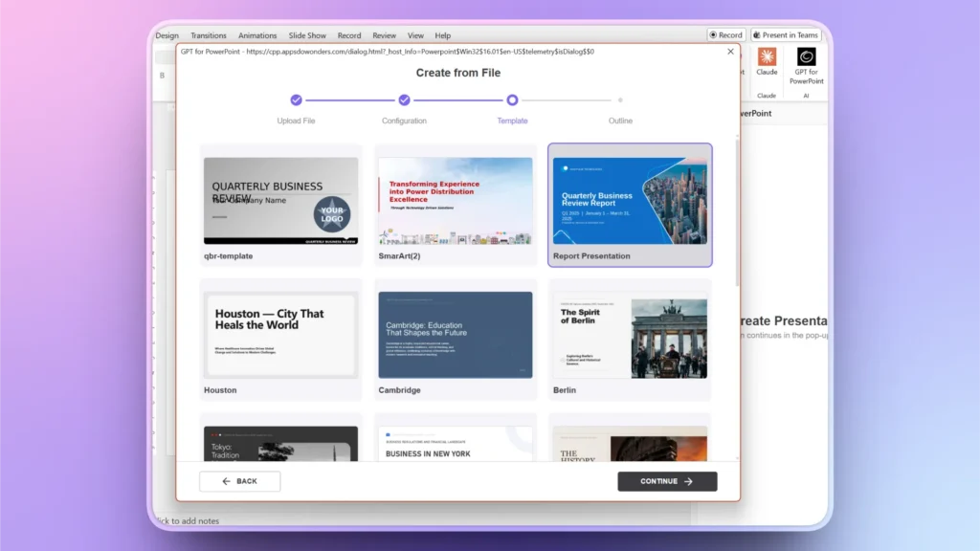Screen dimensions: 980x551
Task: Pick the Tokyo Tradition template
Action: [280, 444]
